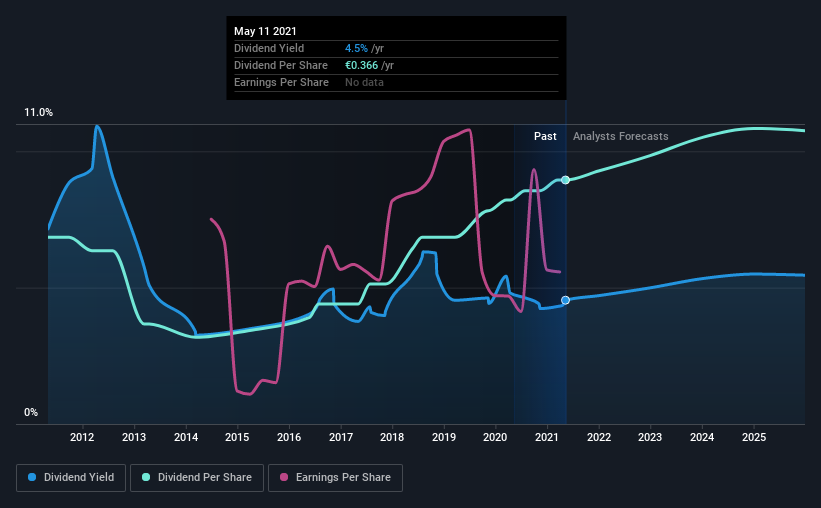This screenshot has height=508, width=821.
Task: Click the 2013 x-axis label
Action: [134, 437]
